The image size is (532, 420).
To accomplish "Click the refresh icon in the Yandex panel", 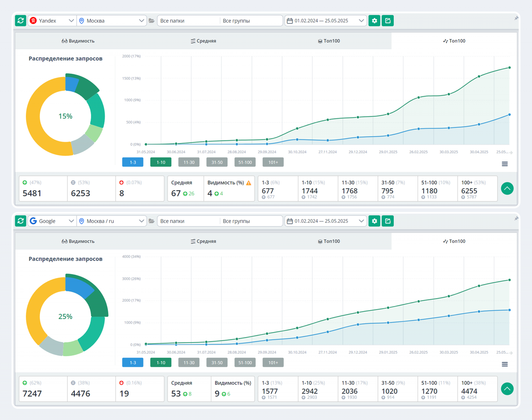I will click(x=21, y=21).
